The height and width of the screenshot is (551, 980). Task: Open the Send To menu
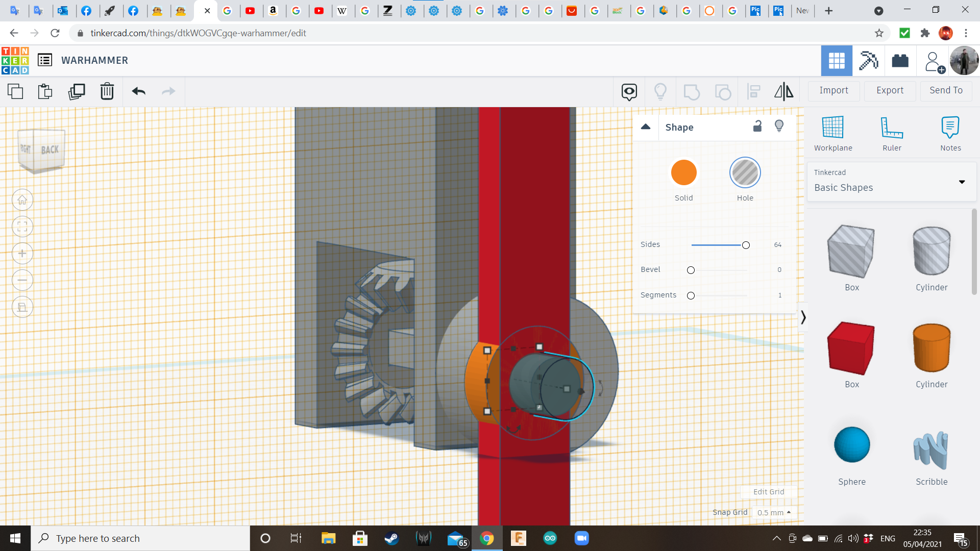(x=946, y=90)
